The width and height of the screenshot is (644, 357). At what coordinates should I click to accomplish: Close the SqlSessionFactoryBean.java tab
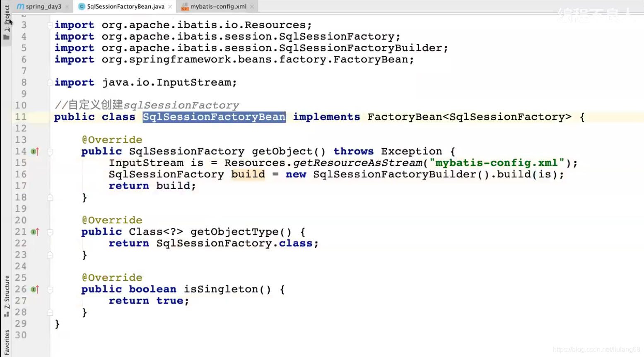pos(170,7)
